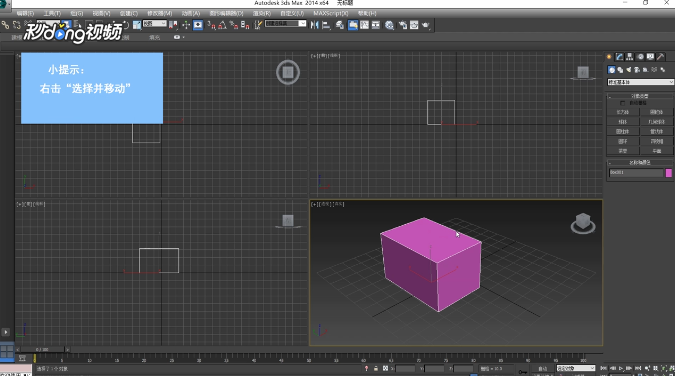Click the teapot Render Production icon

[426, 25]
